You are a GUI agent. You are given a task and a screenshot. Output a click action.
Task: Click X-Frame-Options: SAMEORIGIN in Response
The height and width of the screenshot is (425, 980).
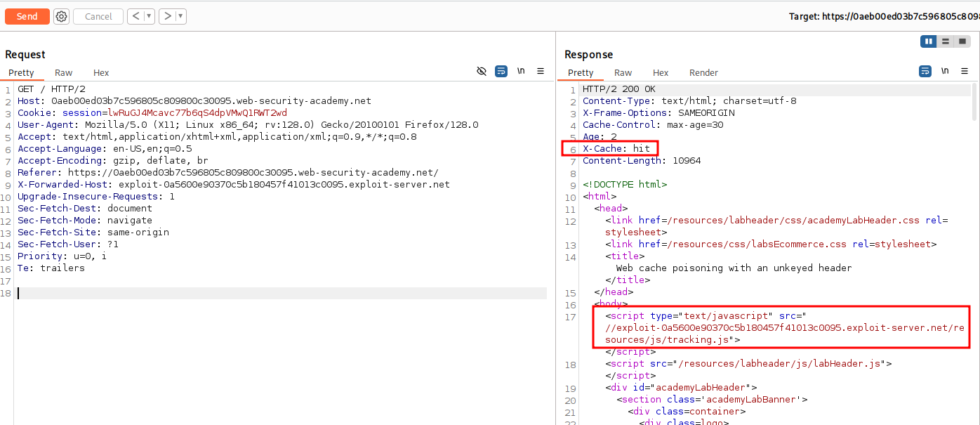pos(658,113)
